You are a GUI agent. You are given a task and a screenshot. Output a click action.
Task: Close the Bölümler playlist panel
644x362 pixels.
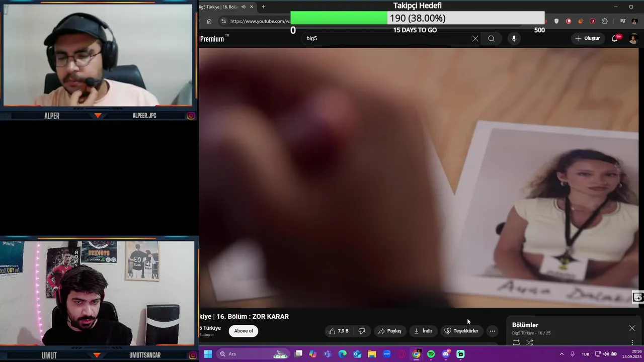(x=632, y=328)
